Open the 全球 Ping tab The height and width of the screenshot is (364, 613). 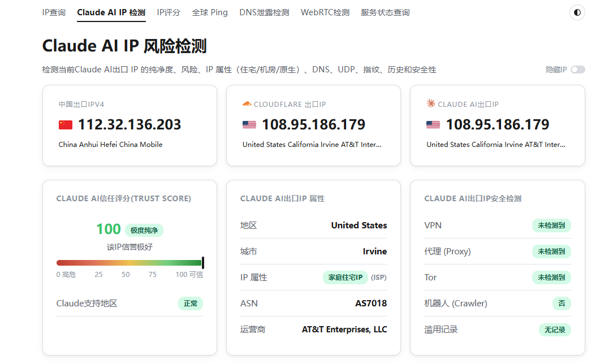pyautogui.click(x=210, y=12)
